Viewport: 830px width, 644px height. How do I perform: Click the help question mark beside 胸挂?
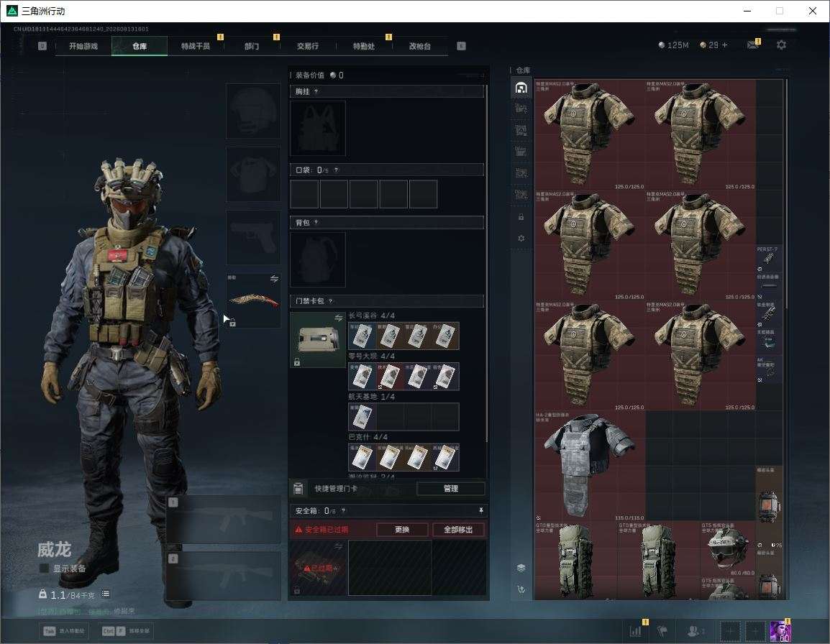(316, 91)
